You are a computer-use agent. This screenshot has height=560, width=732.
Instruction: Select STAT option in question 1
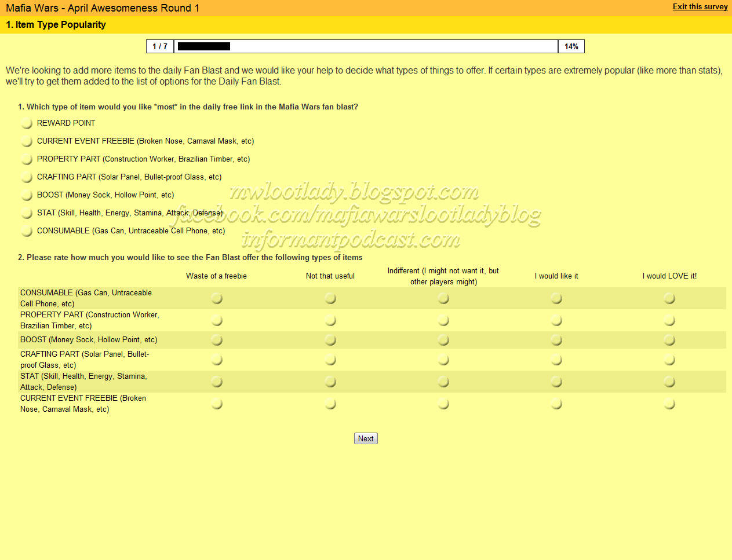(27, 213)
